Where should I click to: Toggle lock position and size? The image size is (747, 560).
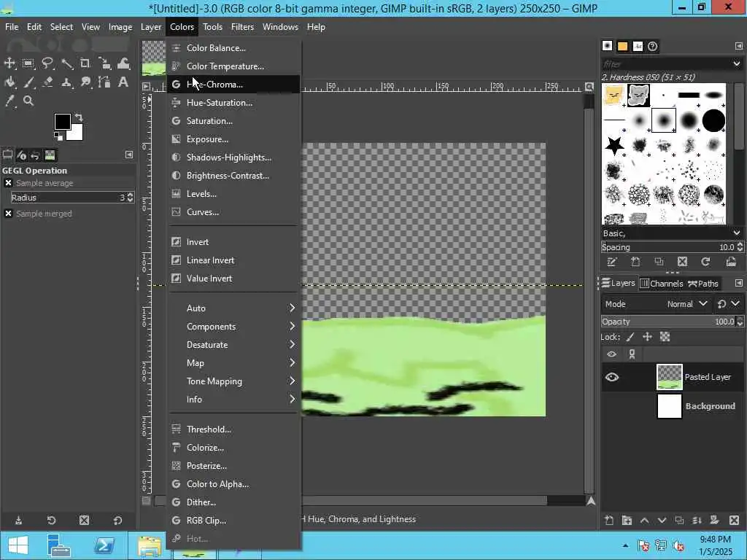coord(647,337)
